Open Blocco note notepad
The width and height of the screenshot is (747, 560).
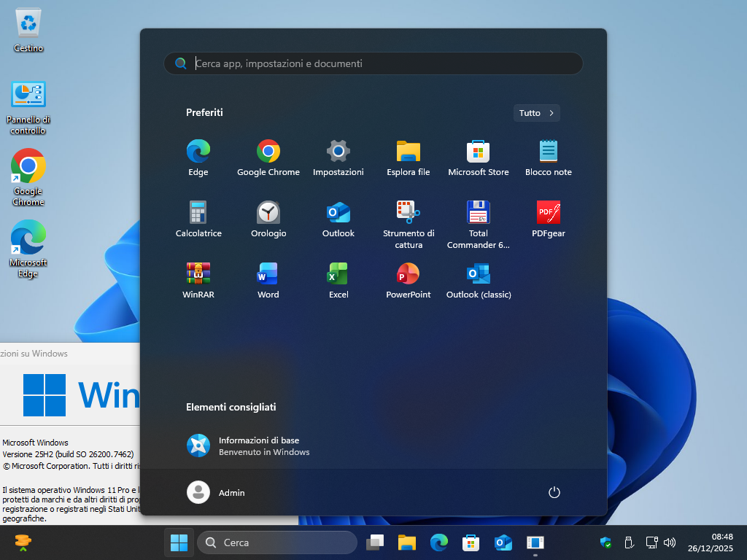549,158
